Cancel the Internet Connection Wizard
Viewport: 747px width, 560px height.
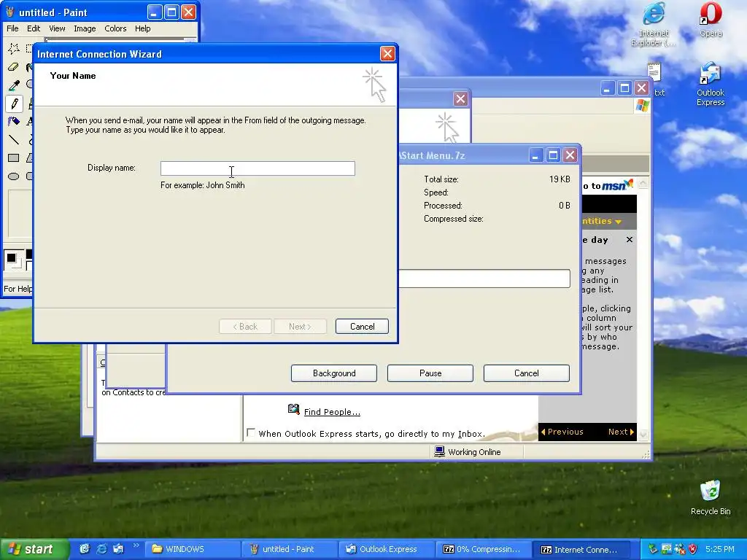[x=362, y=327]
